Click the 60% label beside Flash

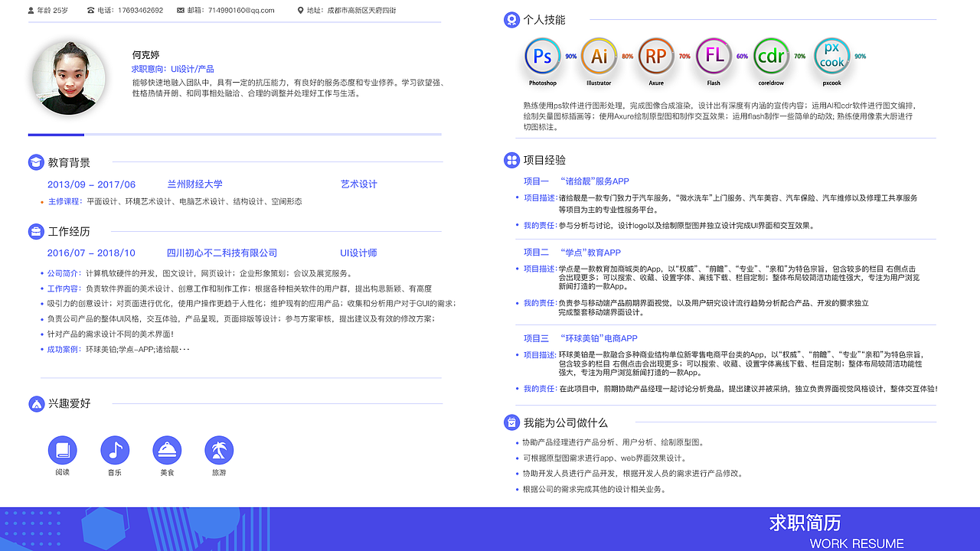(743, 57)
